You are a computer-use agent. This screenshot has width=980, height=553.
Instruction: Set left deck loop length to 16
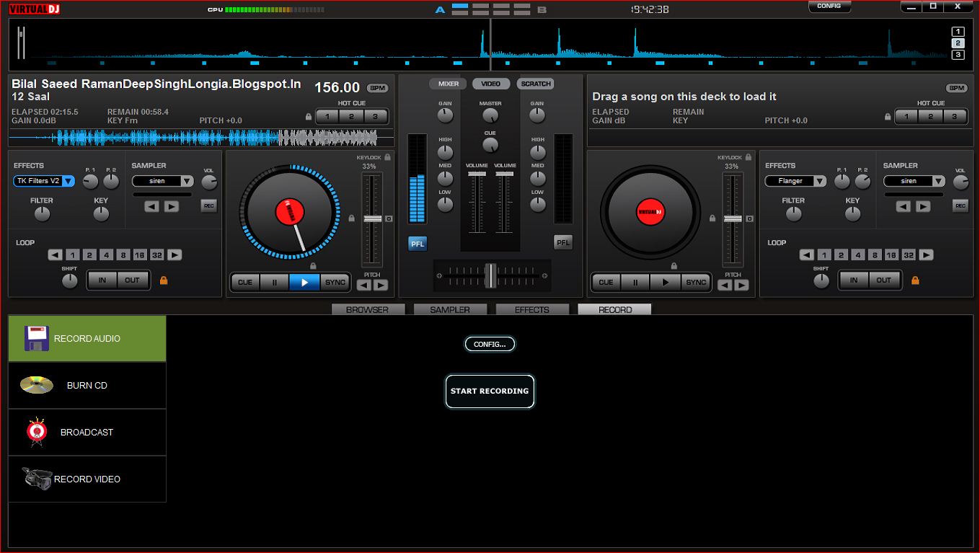(x=139, y=255)
